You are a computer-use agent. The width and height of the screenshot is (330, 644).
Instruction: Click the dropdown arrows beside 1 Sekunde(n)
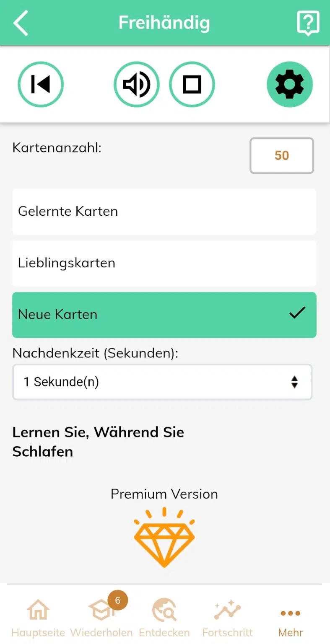(295, 382)
